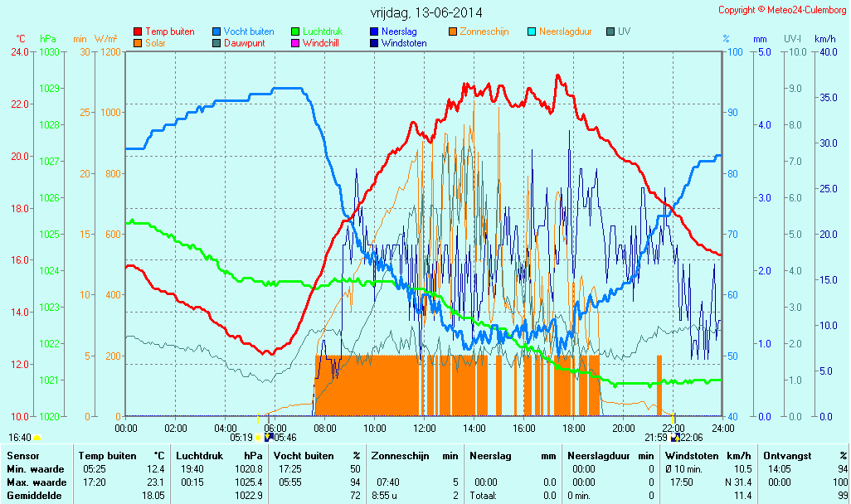Image resolution: width=851 pixels, height=504 pixels.
Task: Click the moon icon before 05:46
Action: point(269,437)
